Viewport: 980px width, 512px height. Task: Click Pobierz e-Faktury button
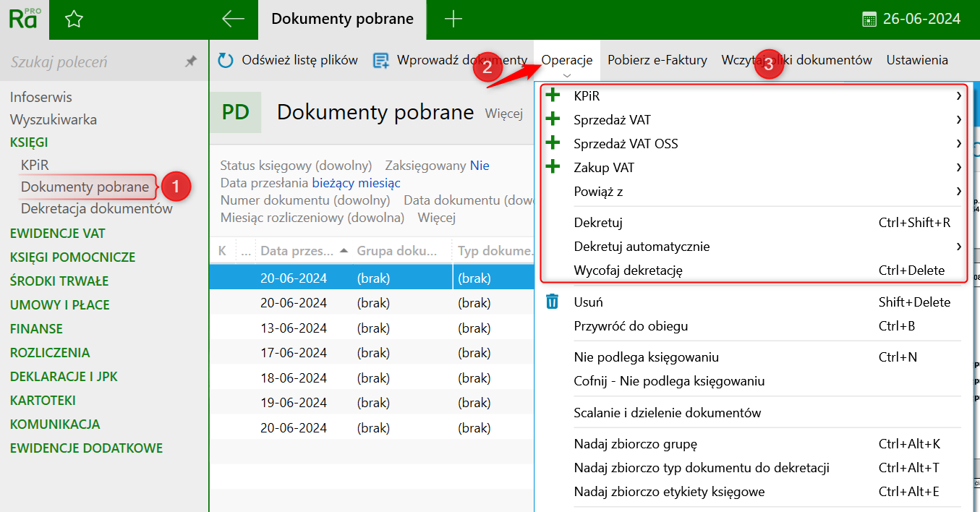tap(657, 61)
